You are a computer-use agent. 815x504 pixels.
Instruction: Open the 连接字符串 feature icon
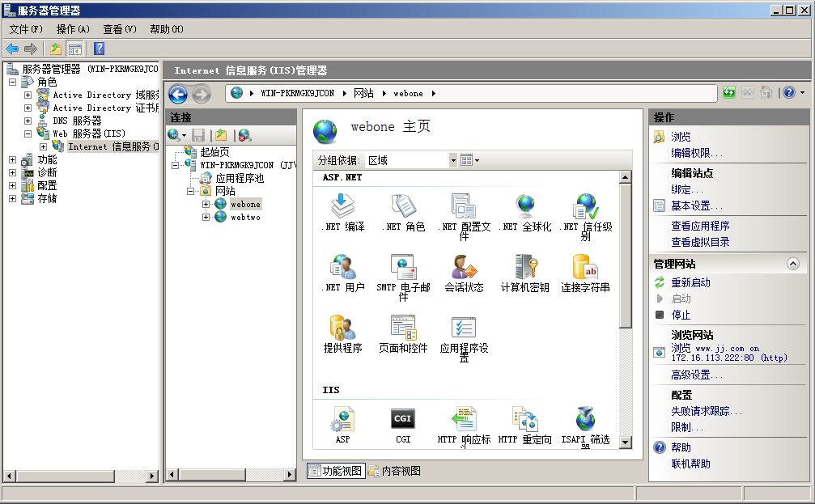pos(586,273)
